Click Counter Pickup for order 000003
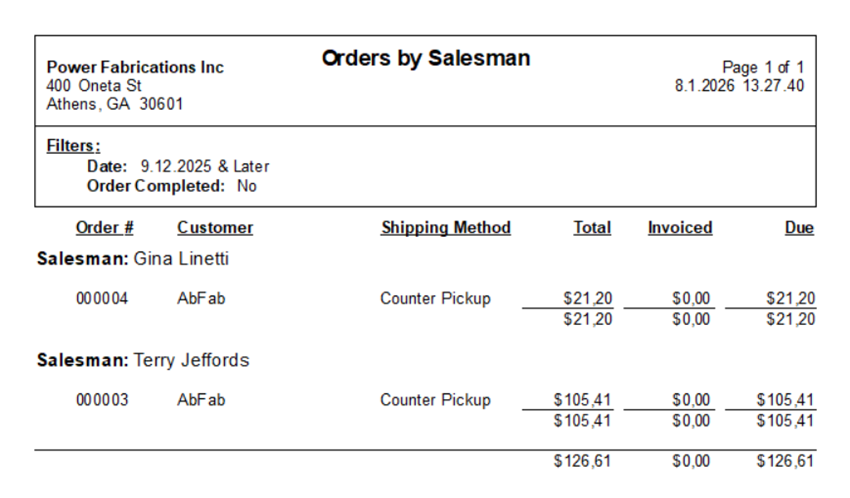Viewport: 850px width, 498px height. 435,400
